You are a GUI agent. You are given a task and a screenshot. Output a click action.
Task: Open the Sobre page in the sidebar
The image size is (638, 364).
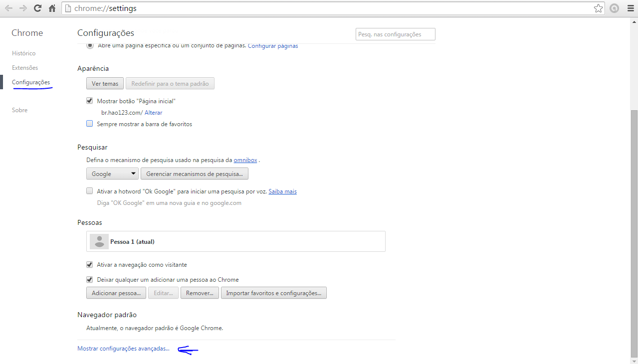(x=19, y=110)
